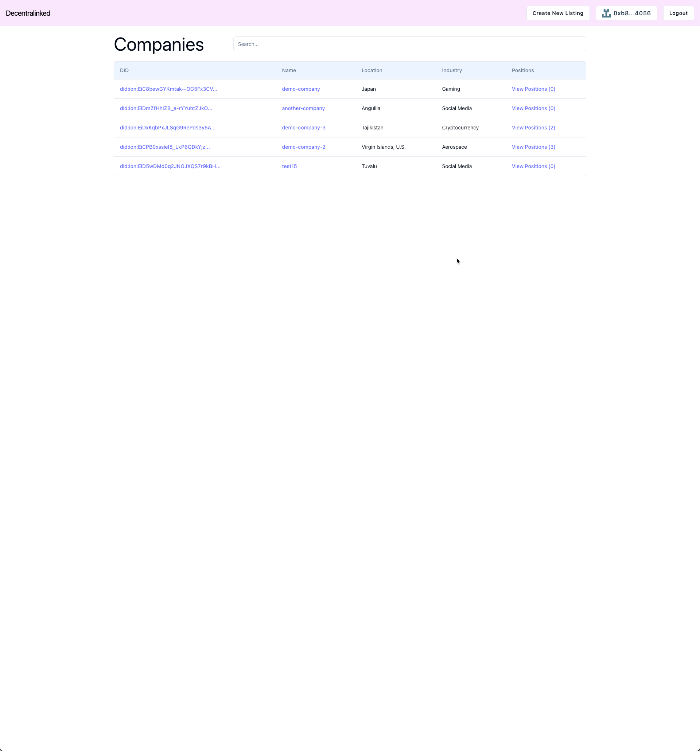View positions for the Tuvalu company
700x751 pixels.
(x=533, y=166)
